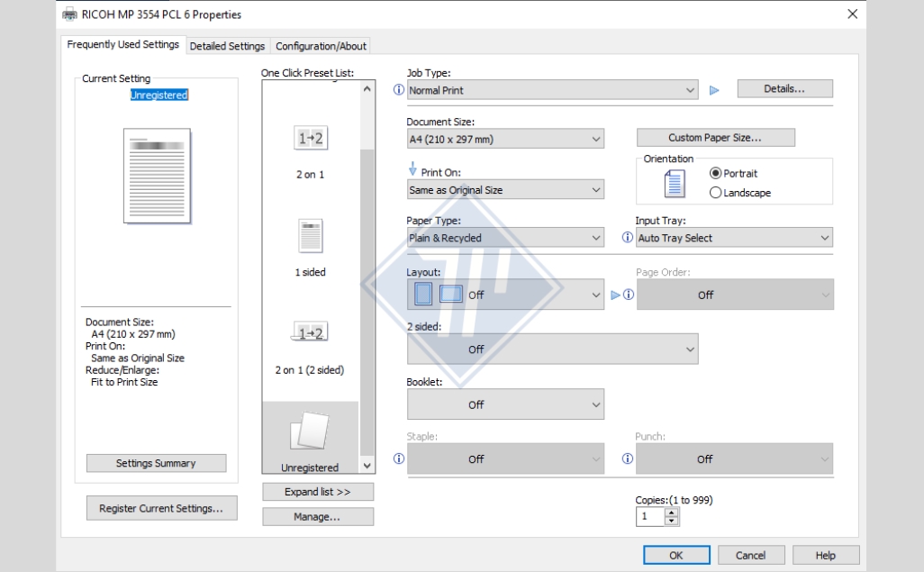The image size is (924, 572).
Task: Open the 2 sided dropdown
Action: click(x=552, y=350)
